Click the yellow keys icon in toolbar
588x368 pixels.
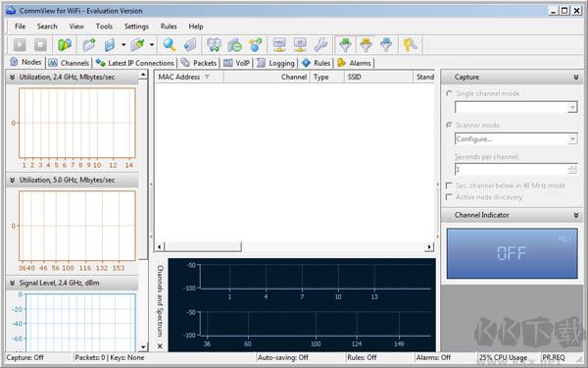[x=411, y=45]
